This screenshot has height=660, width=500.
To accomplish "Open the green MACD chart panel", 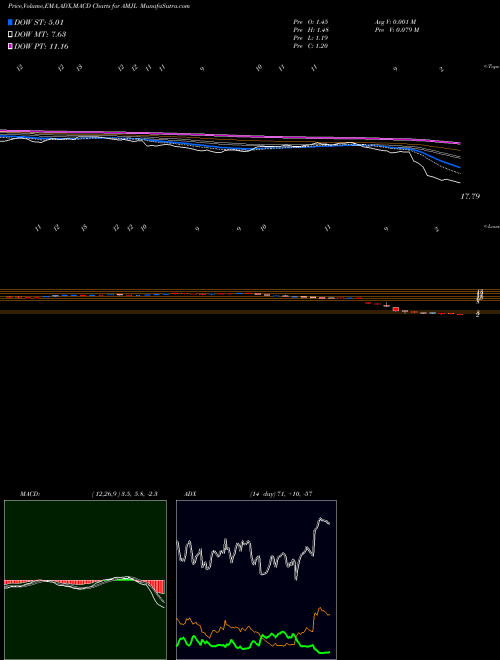I will coord(85,580).
